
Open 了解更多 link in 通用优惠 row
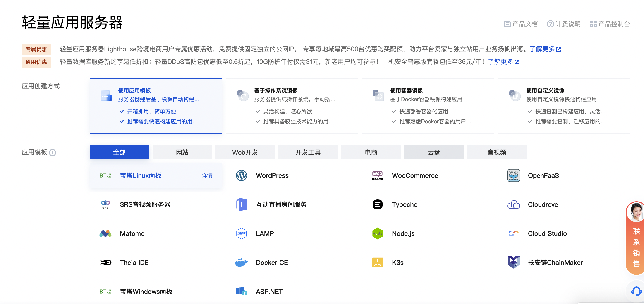pos(503,62)
